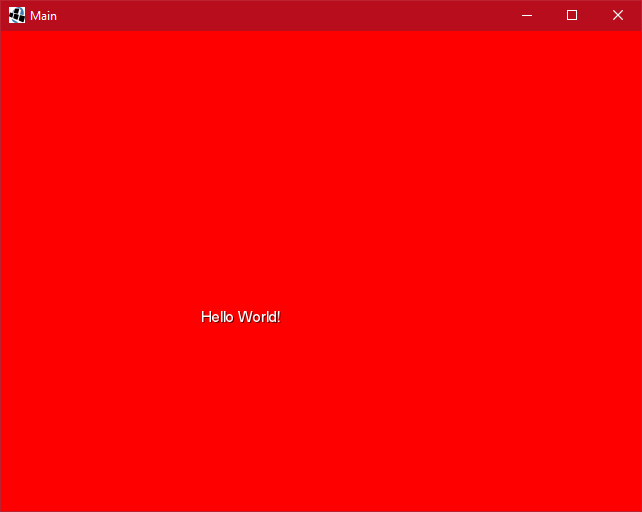
Task: Open the Main window app icon menu
Action: (17, 15)
